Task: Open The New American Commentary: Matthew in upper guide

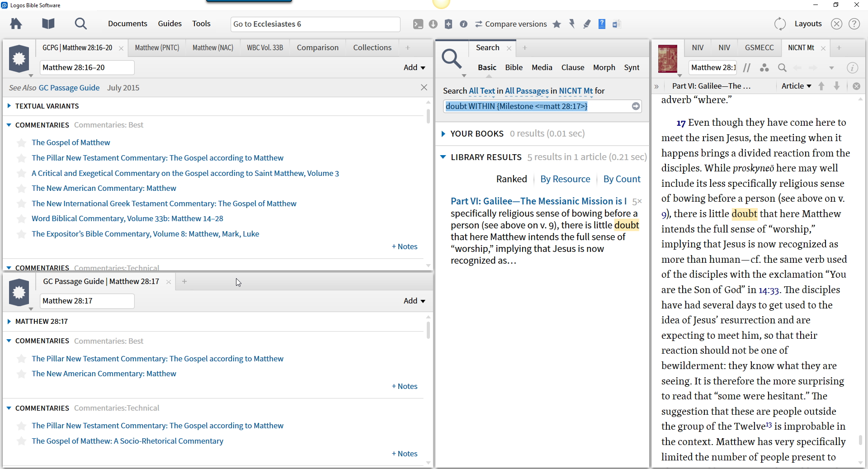Action: point(104,188)
